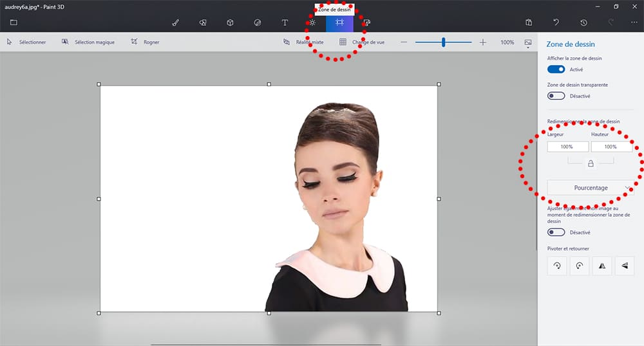644x346 pixels.
Task: Open the folder Menu button
Action: (x=14, y=23)
